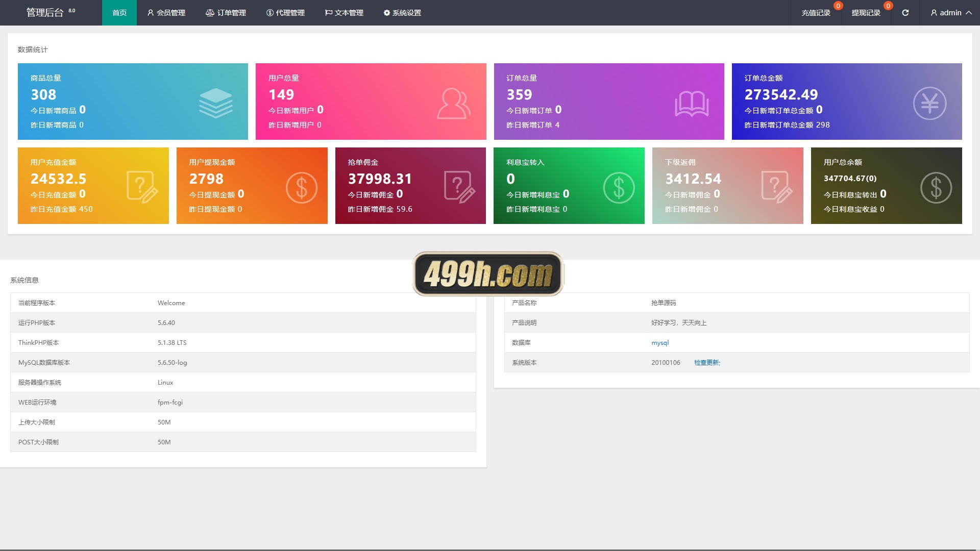Click the balance value 347704.67(0)
The width and height of the screenshot is (980, 551).
point(850,179)
